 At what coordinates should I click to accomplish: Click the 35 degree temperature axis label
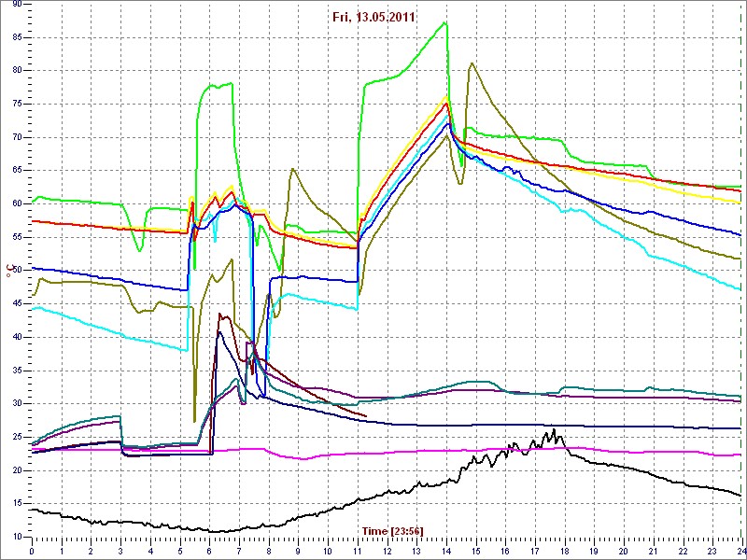[x=15, y=371]
